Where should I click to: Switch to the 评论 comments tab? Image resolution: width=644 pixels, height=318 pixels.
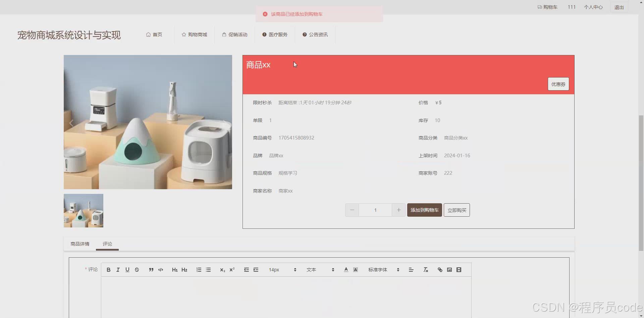[x=107, y=244]
